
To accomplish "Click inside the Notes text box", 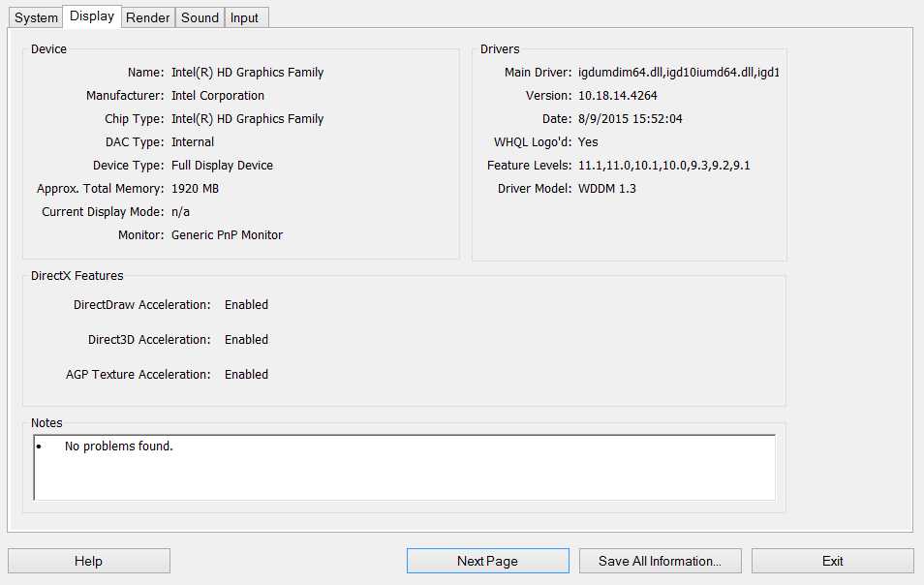I will coord(405,468).
